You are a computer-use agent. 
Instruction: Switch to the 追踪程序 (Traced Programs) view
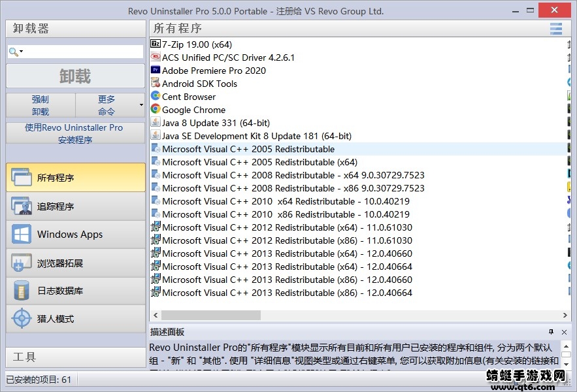(74, 205)
